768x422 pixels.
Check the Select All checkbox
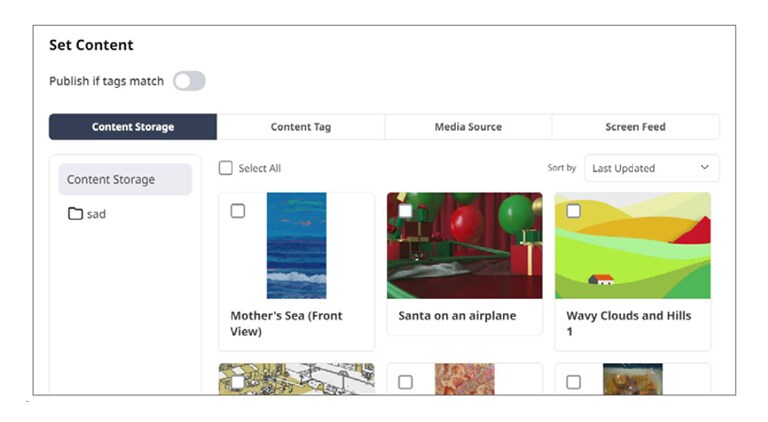coord(226,168)
